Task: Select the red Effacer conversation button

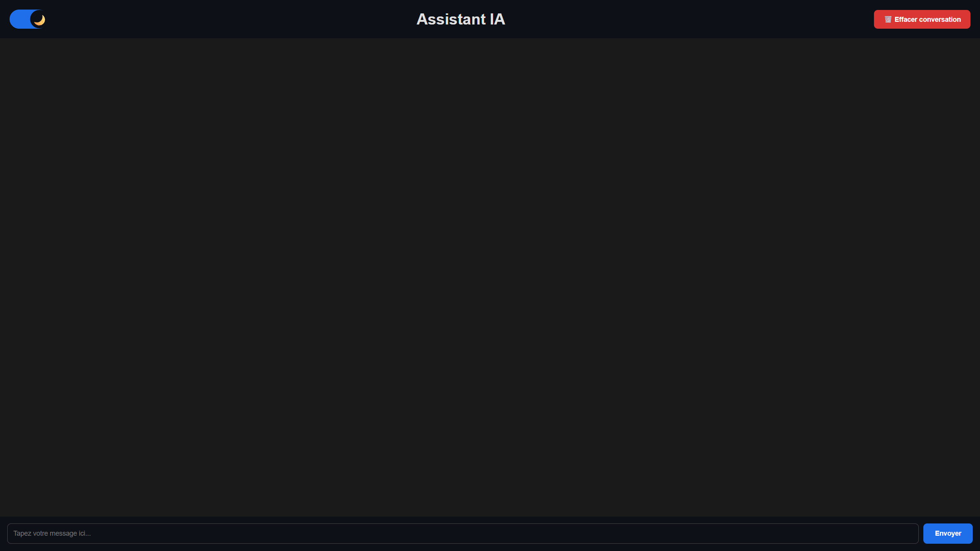Action: [922, 19]
